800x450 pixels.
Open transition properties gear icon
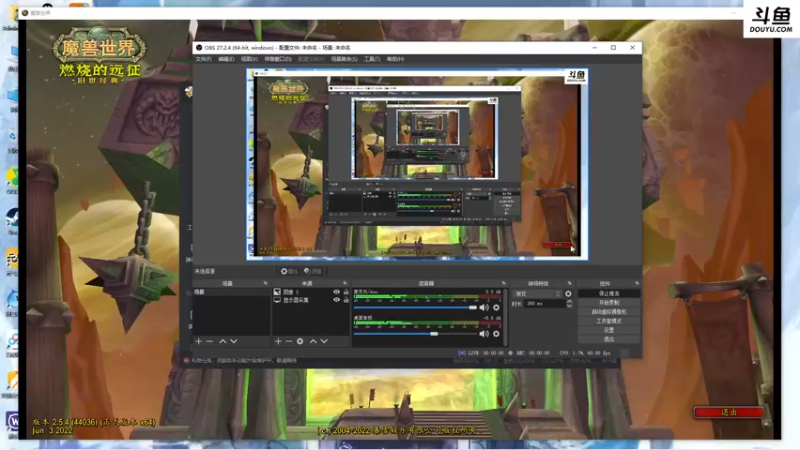tap(568, 294)
